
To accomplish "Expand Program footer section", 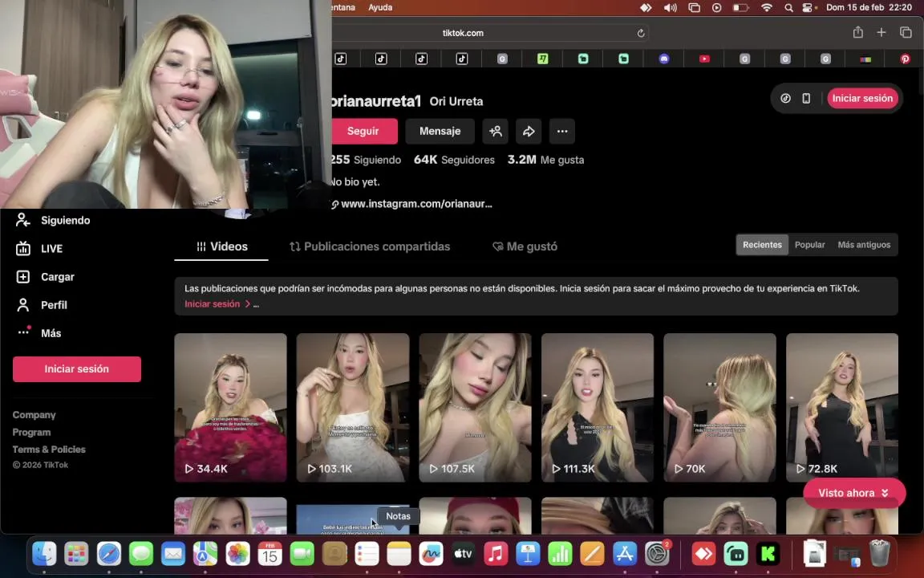I will point(32,433).
